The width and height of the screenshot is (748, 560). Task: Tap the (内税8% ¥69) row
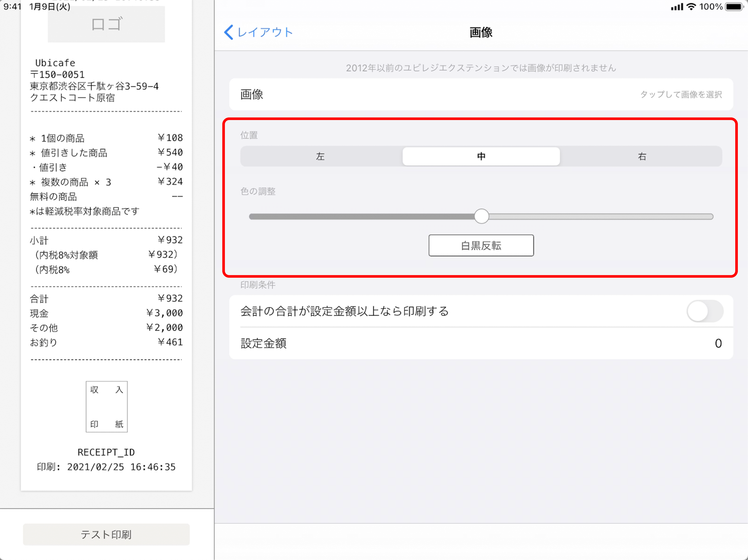coord(106,269)
